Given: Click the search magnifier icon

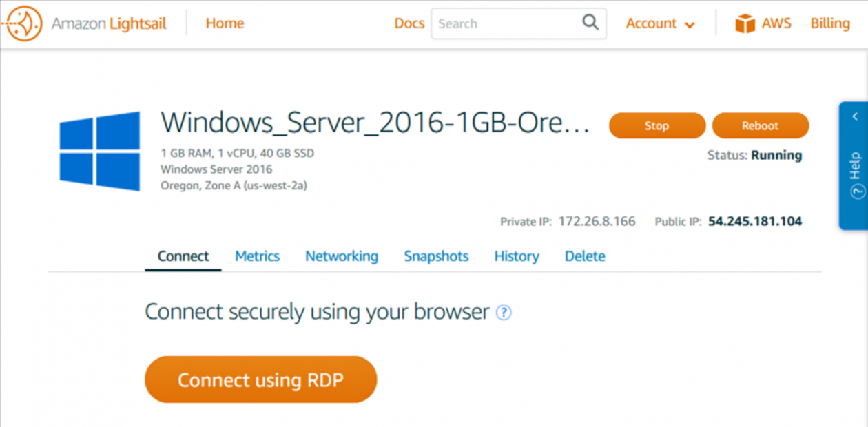Looking at the screenshot, I should (x=590, y=23).
